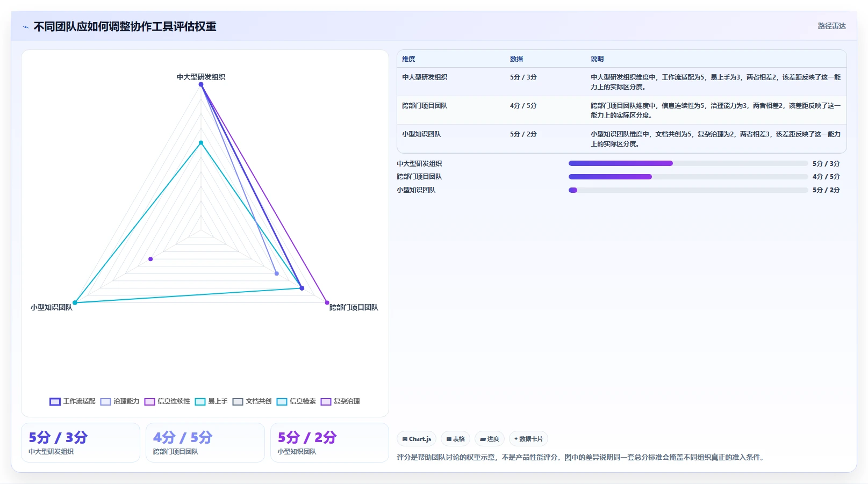
Task: Click the 跨部门项目团队 progress bar
Action: tap(688, 177)
